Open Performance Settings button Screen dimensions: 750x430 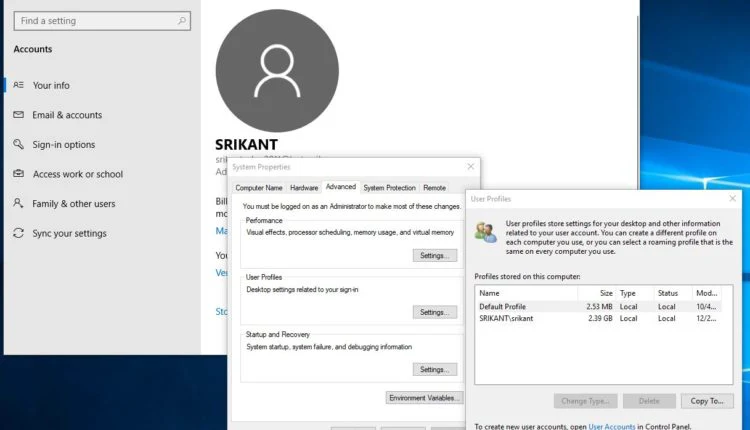coord(435,255)
